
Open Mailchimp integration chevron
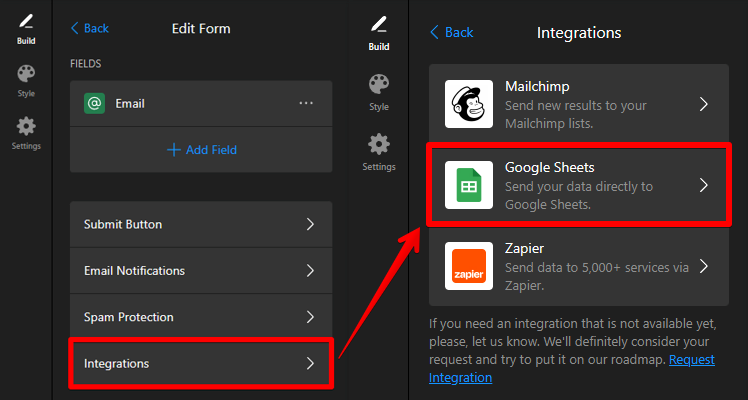click(x=704, y=104)
